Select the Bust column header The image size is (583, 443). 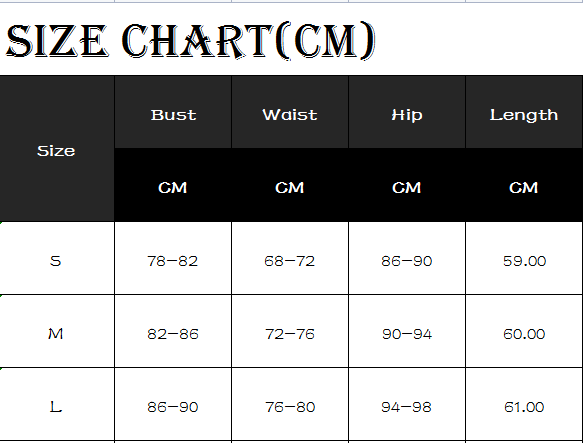(173, 112)
